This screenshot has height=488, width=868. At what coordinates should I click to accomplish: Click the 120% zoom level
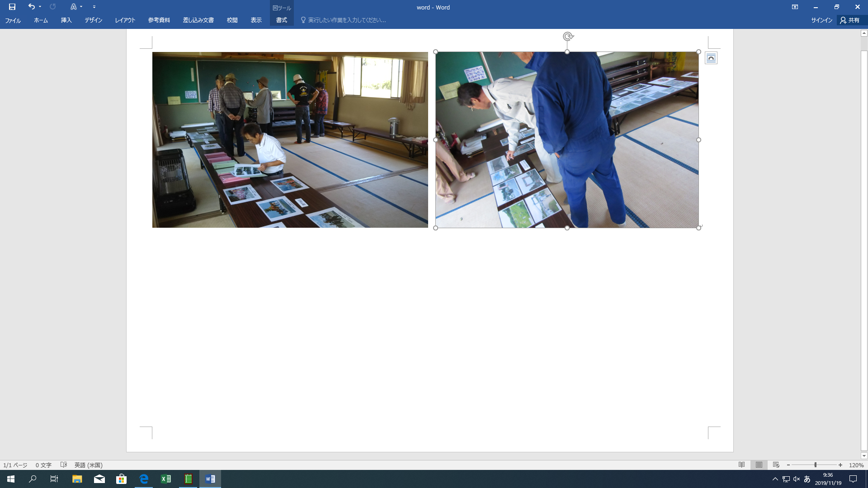pyautogui.click(x=856, y=465)
